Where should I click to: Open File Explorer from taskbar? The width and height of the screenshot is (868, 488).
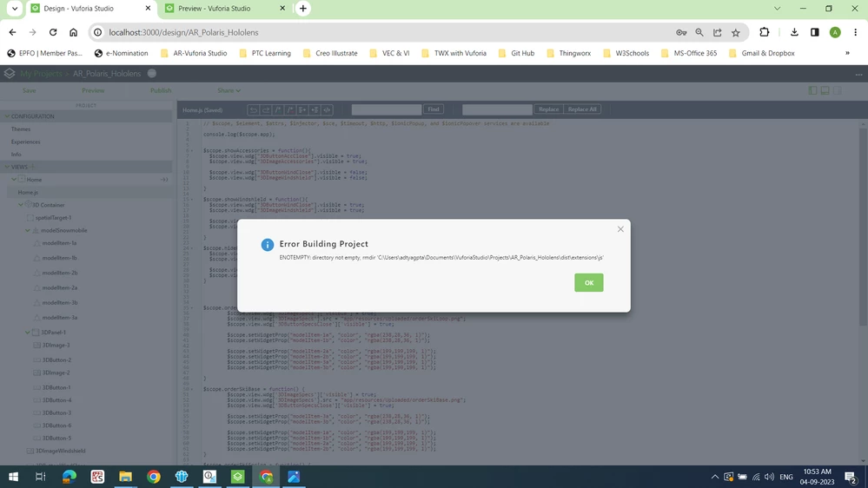(126, 477)
